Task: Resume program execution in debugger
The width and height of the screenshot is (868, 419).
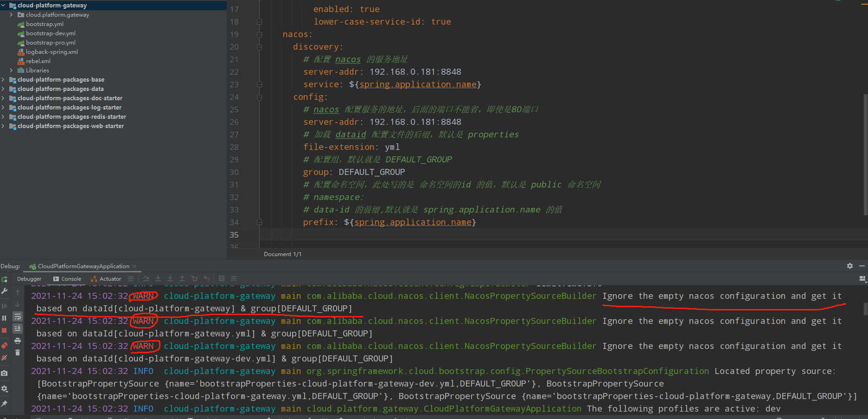Action: [x=4, y=306]
